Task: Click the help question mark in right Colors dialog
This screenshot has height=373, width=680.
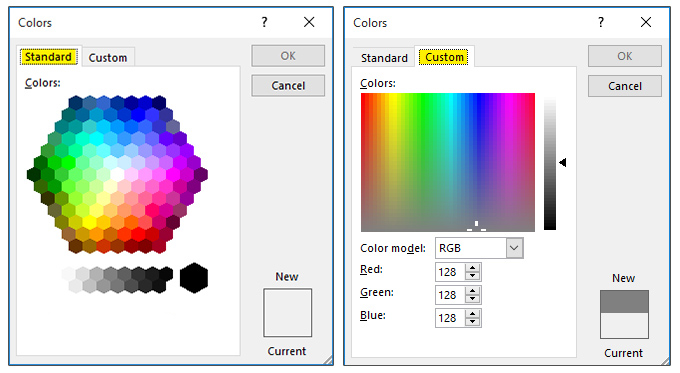Action: (601, 22)
